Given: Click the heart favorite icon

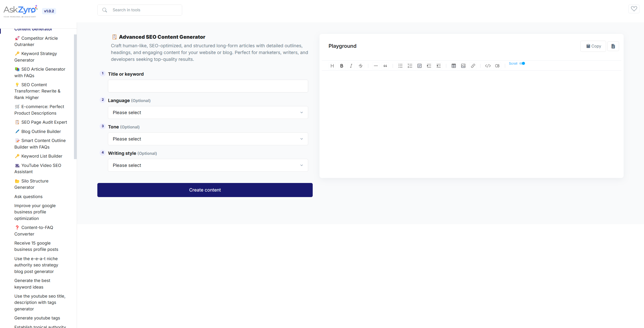Looking at the screenshot, I should (634, 9).
